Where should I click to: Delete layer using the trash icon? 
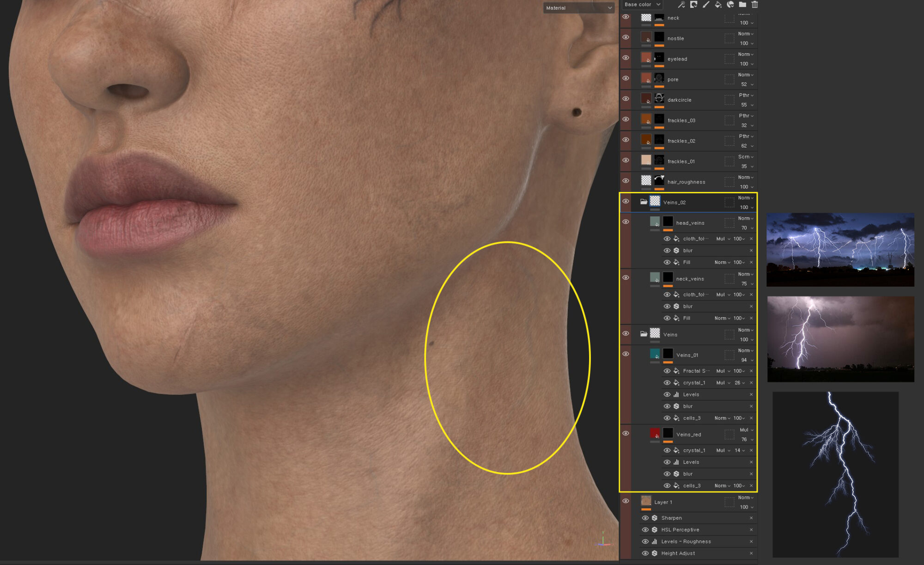pyautogui.click(x=754, y=5)
